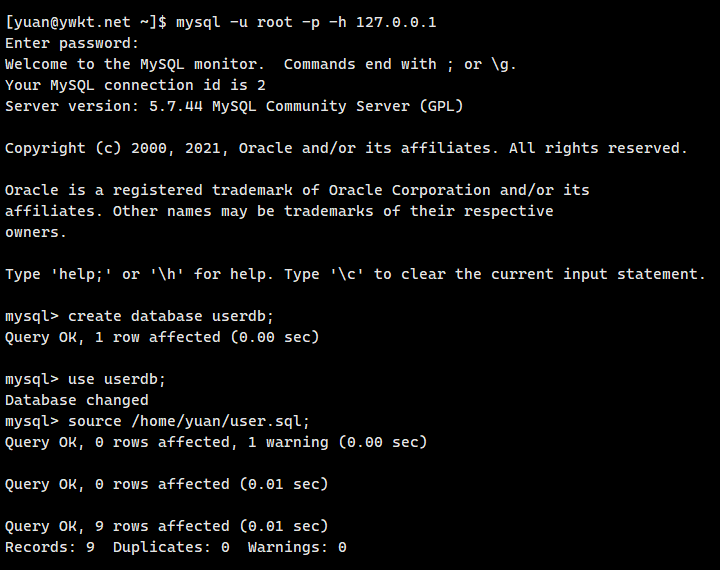Click the '9 rows affected' result line

click(x=166, y=526)
